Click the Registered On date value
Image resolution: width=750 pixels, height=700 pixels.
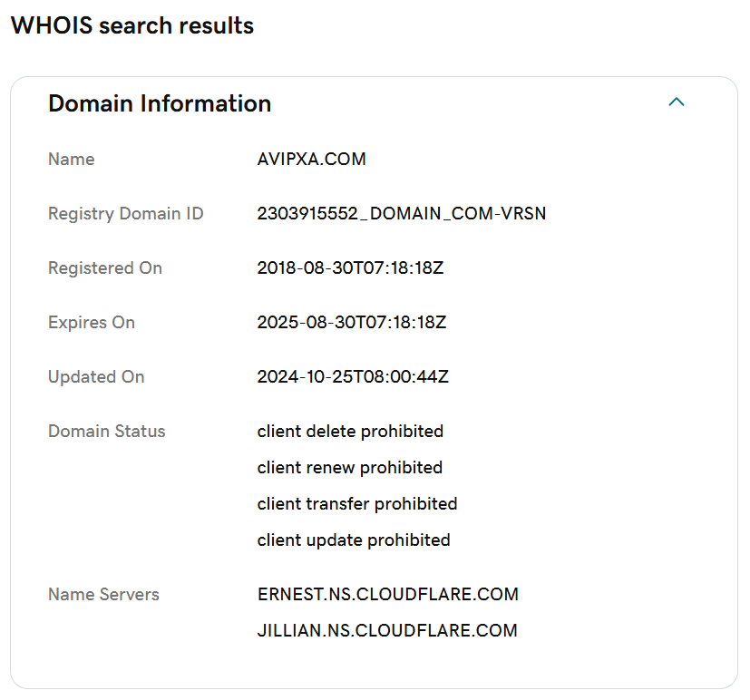pyautogui.click(x=350, y=268)
